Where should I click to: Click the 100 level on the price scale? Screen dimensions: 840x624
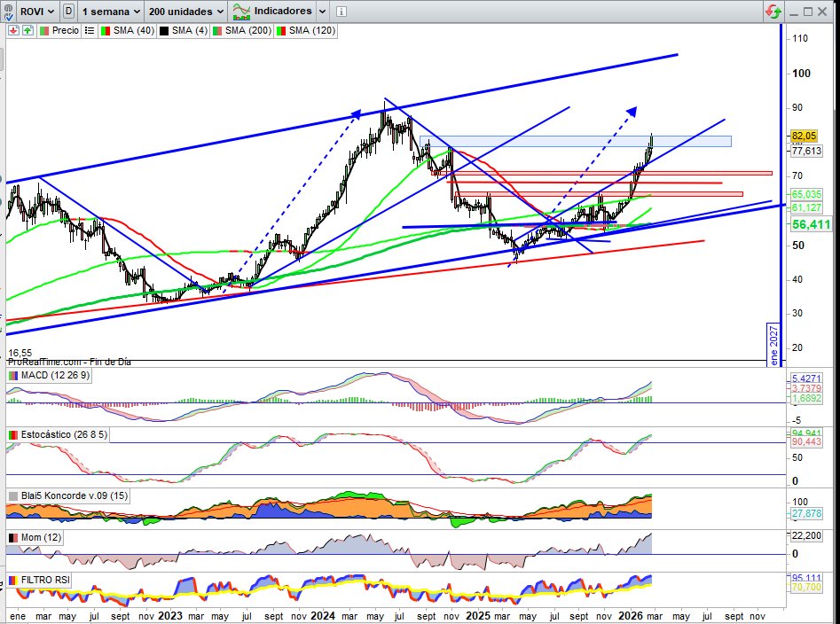pos(802,74)
